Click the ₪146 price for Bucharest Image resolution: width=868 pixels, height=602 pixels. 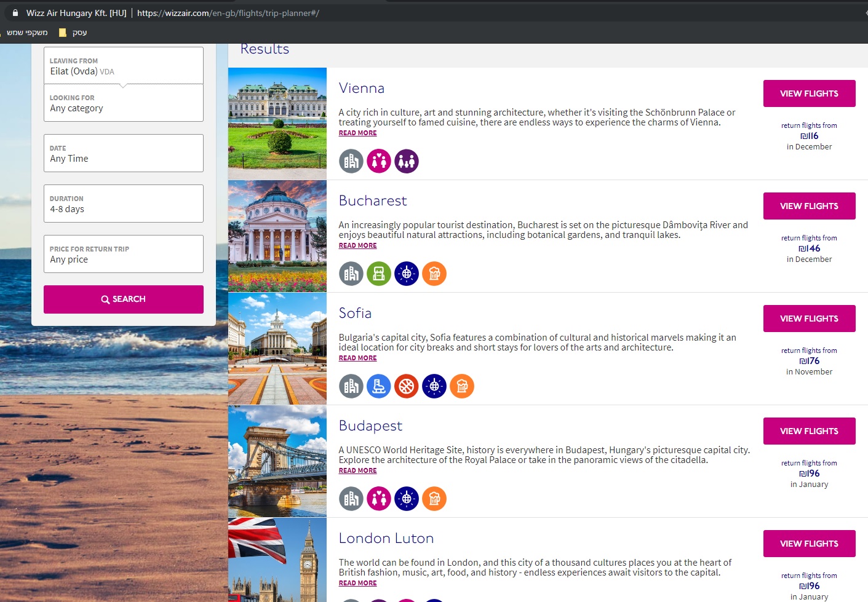[x=810, y=248]
